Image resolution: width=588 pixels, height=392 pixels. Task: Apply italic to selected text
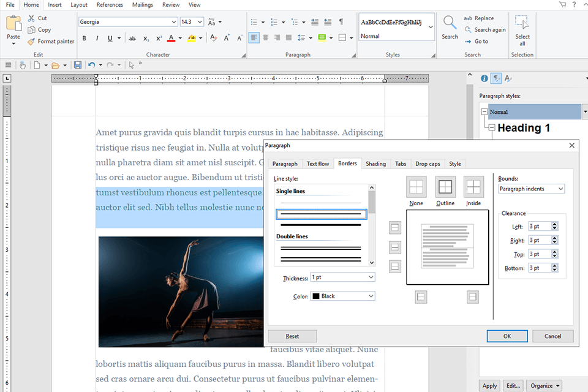97,37
